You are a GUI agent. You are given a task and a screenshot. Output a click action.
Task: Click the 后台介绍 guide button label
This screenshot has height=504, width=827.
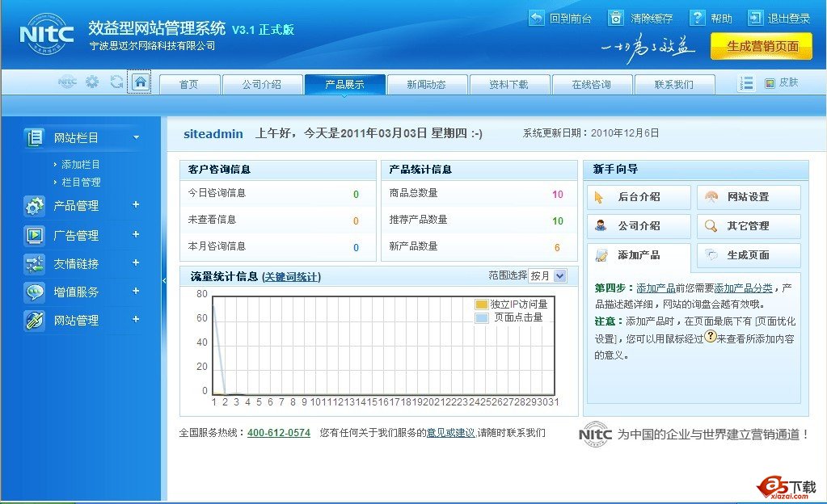click(x=639, y=197)
